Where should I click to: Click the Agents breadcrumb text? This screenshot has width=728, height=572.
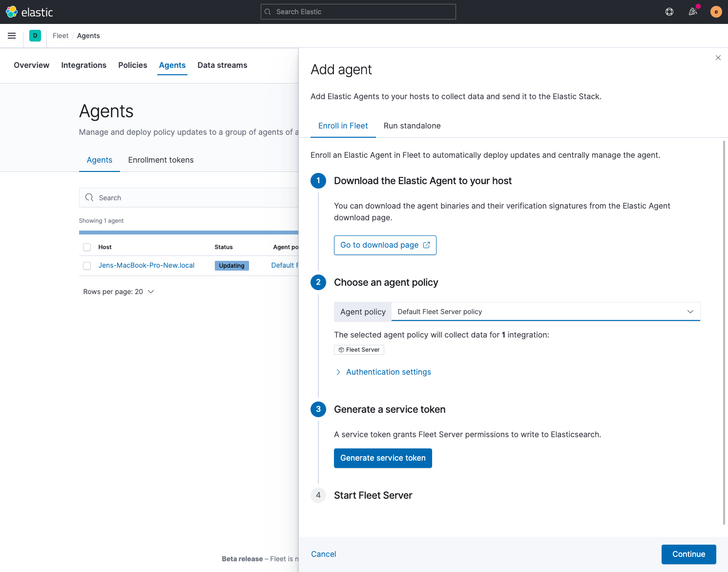[88, 36]
